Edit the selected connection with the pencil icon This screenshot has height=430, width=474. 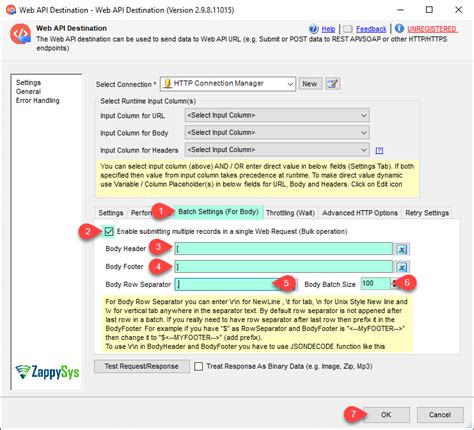click(x=333, y=84)
